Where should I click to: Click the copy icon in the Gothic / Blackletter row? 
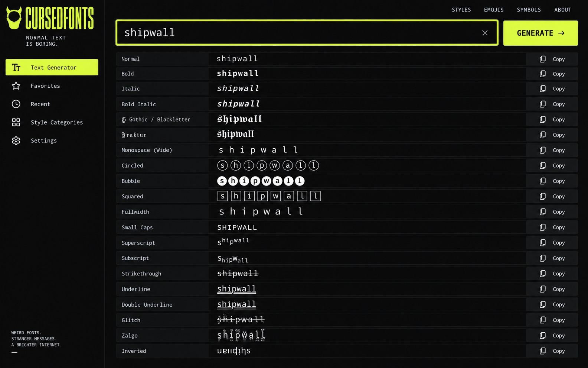tap(543, 119)
